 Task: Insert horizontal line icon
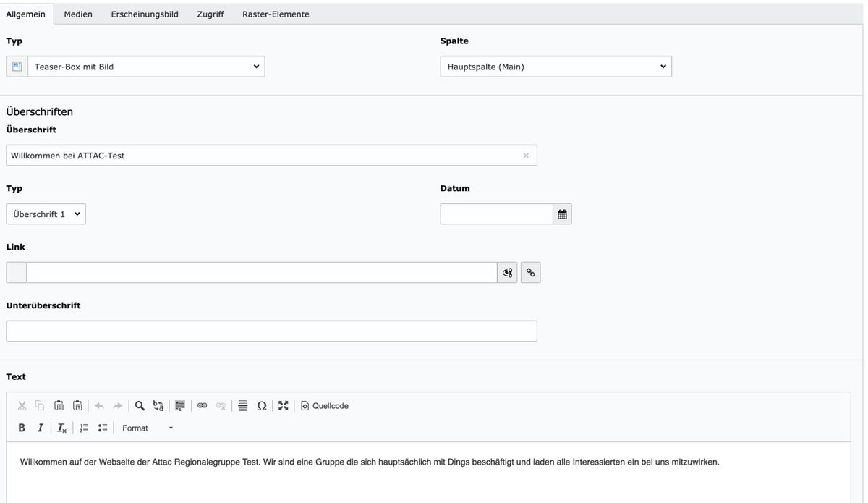242,406
